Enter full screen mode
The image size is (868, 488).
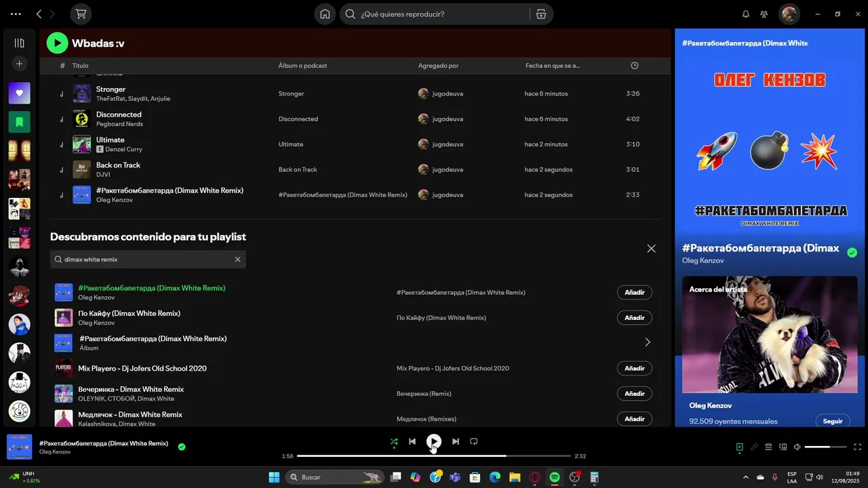857,447
